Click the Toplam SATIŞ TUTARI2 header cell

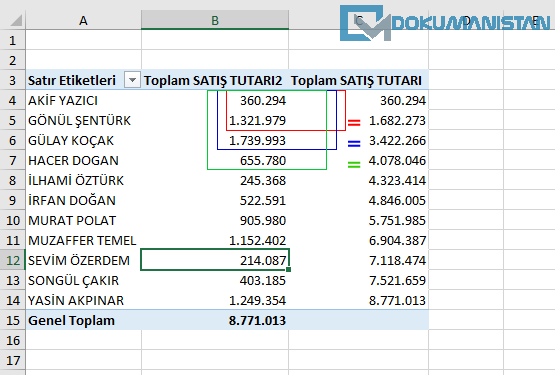click(215, 80)
